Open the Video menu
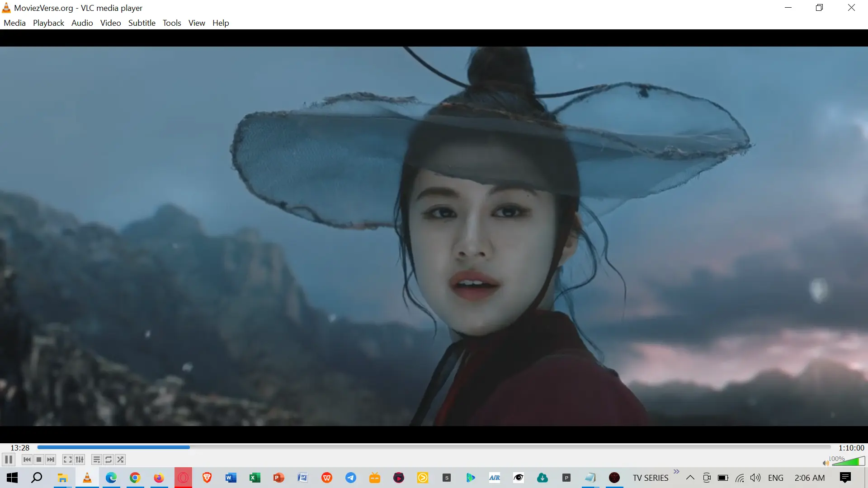 click(110, 23)
